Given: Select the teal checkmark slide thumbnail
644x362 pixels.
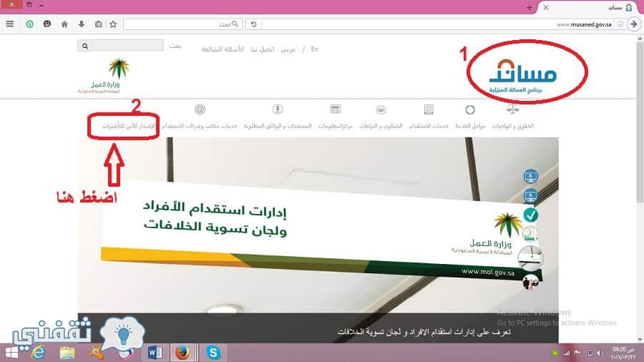Looking at the screenshot, I should (x=531, y=215).
